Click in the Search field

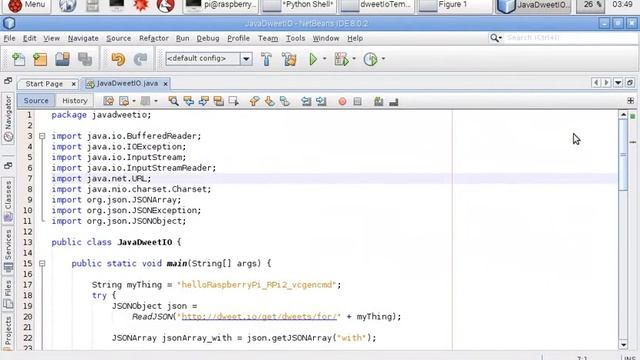point(571,38)
